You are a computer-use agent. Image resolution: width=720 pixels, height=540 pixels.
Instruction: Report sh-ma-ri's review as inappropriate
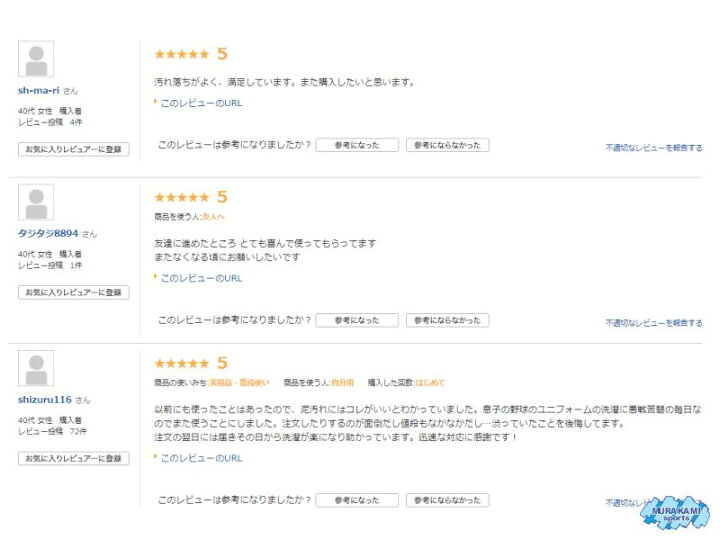[654, 148]
